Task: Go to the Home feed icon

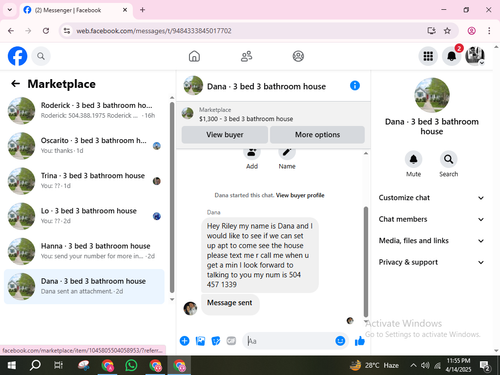Action: [x=194, y=56]
